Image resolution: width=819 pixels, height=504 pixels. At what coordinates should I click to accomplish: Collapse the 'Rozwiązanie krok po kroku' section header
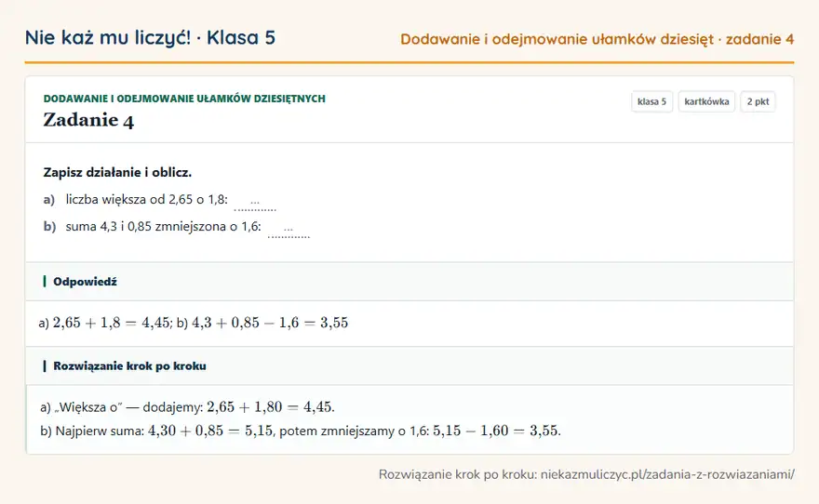tap(409, 366)
